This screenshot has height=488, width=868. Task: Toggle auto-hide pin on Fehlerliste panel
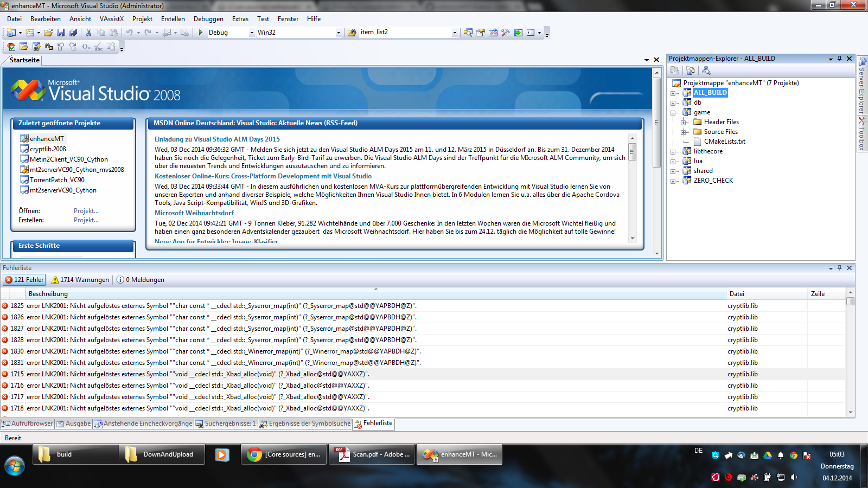[x=839, y=268]
